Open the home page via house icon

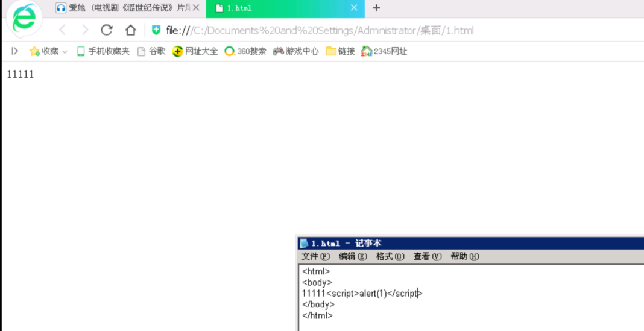[x=131, y=30]
